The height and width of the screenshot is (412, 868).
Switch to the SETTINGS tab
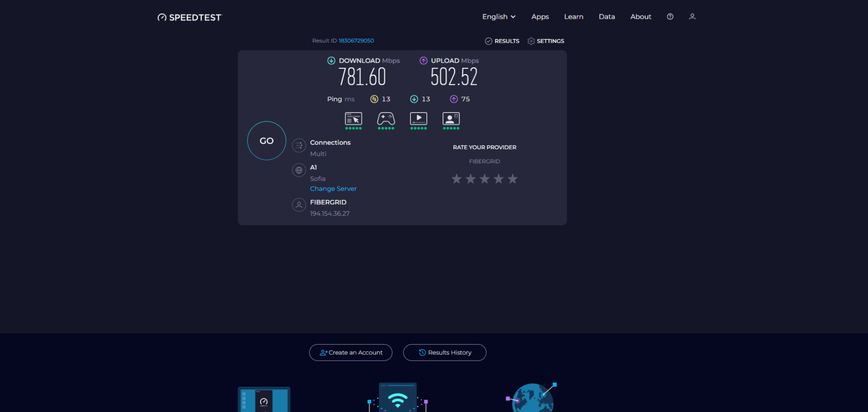point(545,41)
